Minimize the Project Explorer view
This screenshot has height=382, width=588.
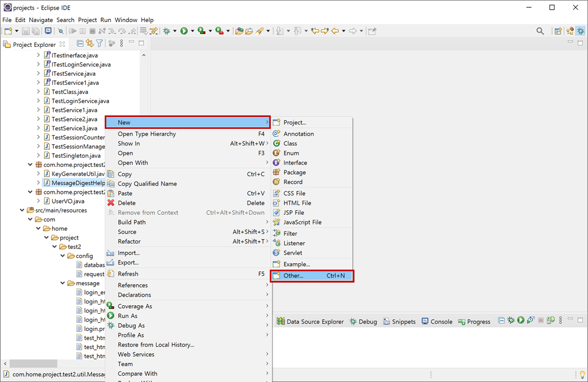(x=131, y=43)
